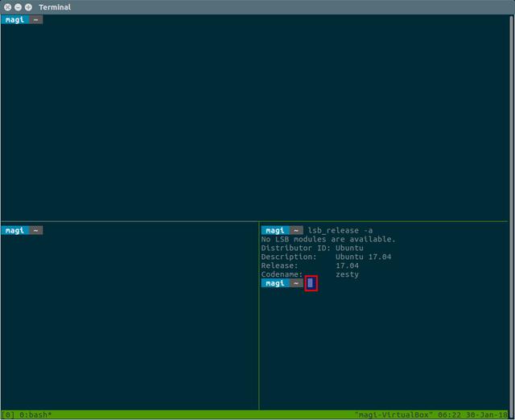Click the tmux window entry 0:bash*

[35, 414]
